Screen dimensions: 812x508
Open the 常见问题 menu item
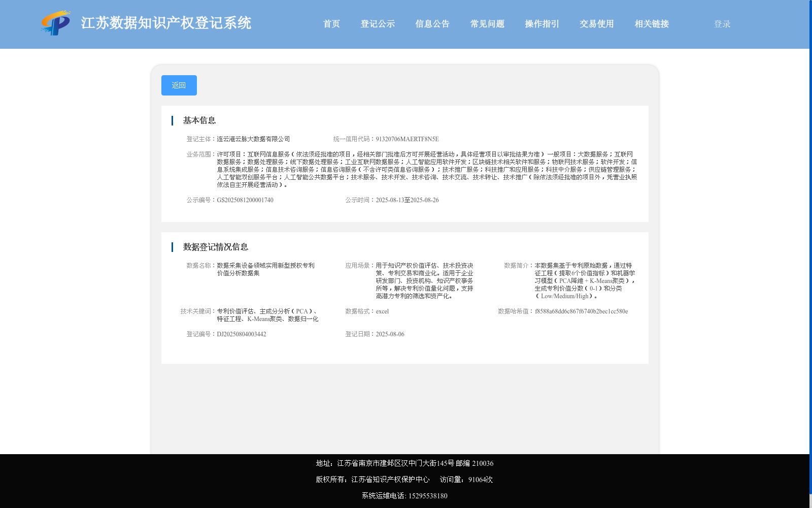[x=487, y=24]
